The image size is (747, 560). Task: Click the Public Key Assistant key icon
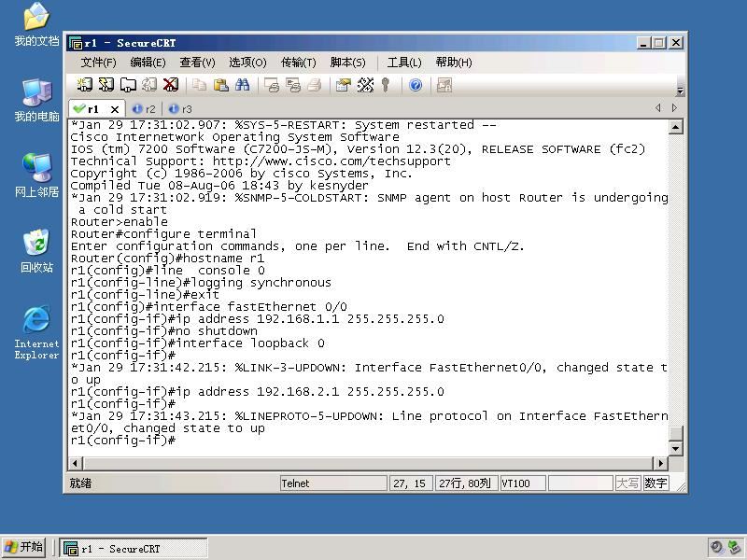click(386, 85)
